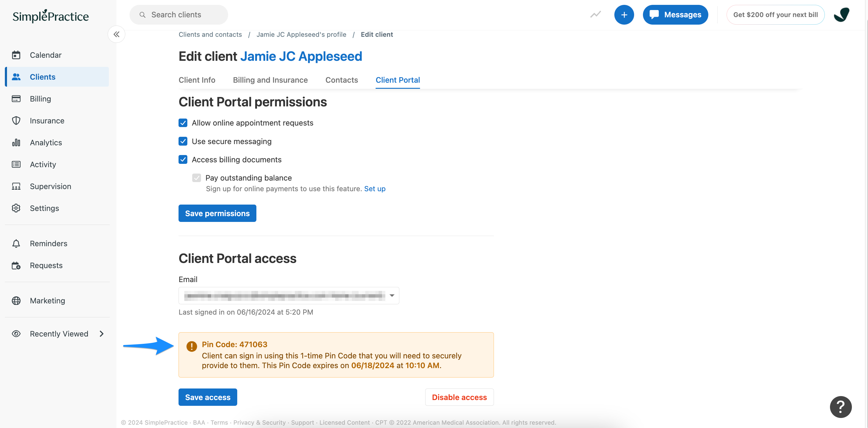This screenshot has height=428, width=868.
Task: Click the pin code warning exclamation icon
Action: pyautogui.click(x=192, y=346)
